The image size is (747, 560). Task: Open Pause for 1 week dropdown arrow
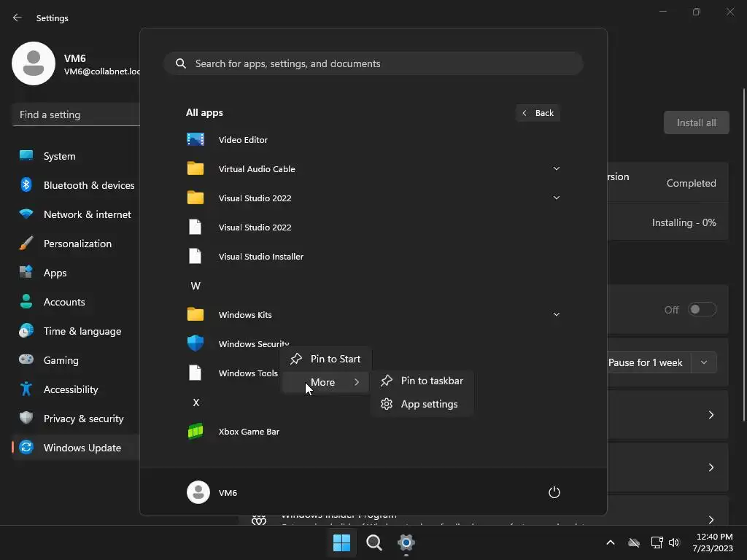pos(704,362)
